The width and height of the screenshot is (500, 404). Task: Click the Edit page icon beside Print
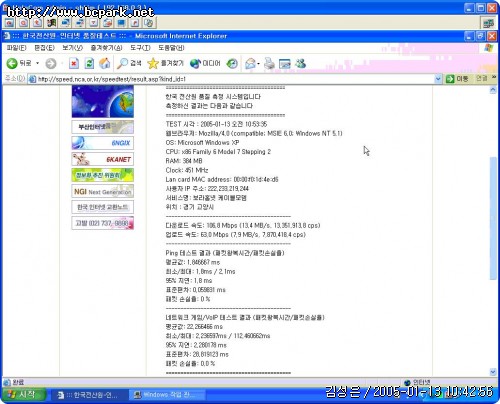[x=285, y=63]
